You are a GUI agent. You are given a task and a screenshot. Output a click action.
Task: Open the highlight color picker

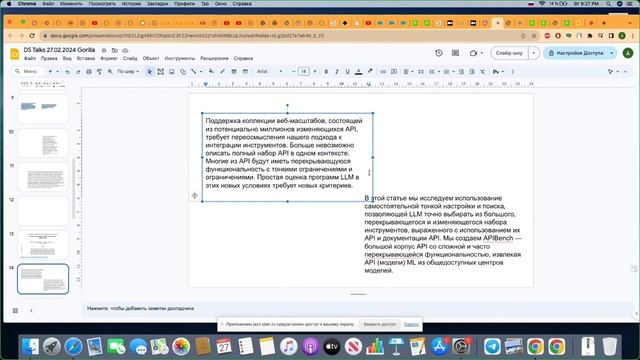370,71
